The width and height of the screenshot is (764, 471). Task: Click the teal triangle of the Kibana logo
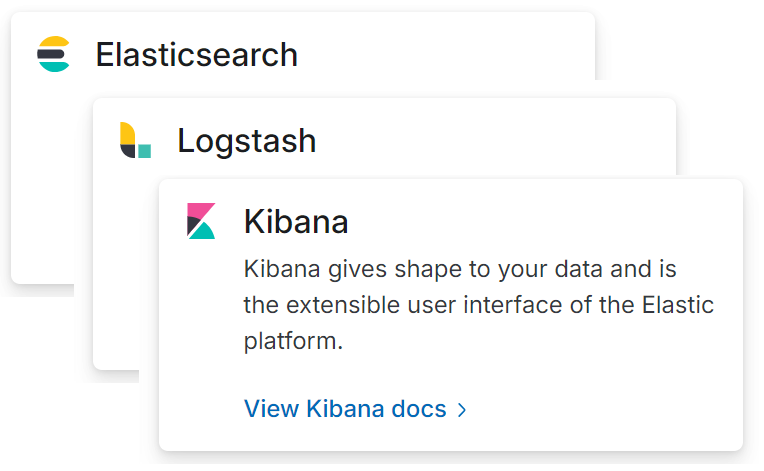coord(202,232)
